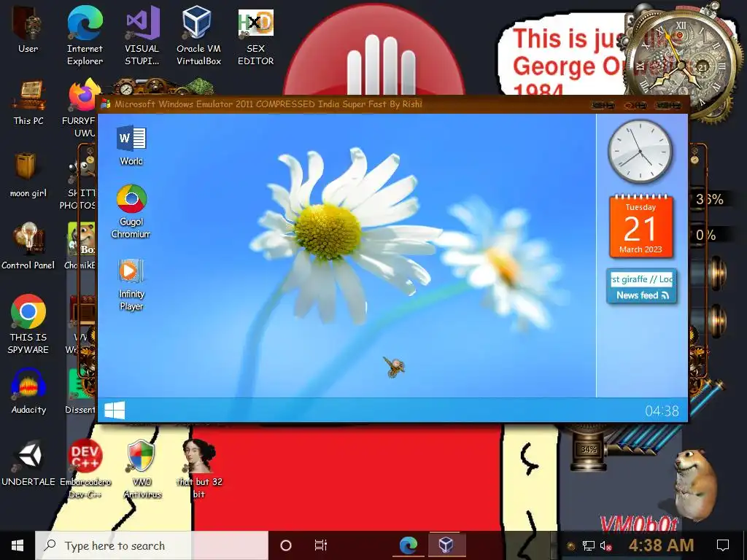This screenshot has width=747, height=560.
Task: Launch THIS IS SPYWARE Chrome shortcut
Action: coord(28,324)
